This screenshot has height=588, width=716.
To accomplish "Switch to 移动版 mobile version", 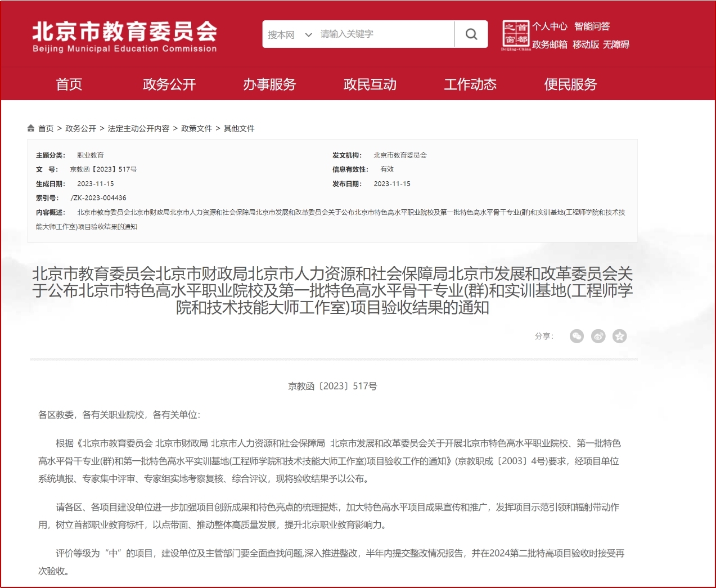I will (x=586, y=44).
